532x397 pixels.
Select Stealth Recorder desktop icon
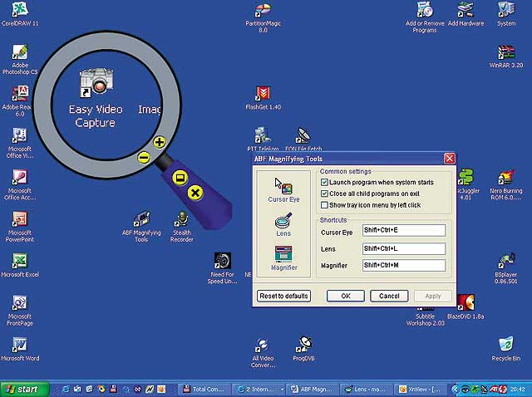(181, 227)
